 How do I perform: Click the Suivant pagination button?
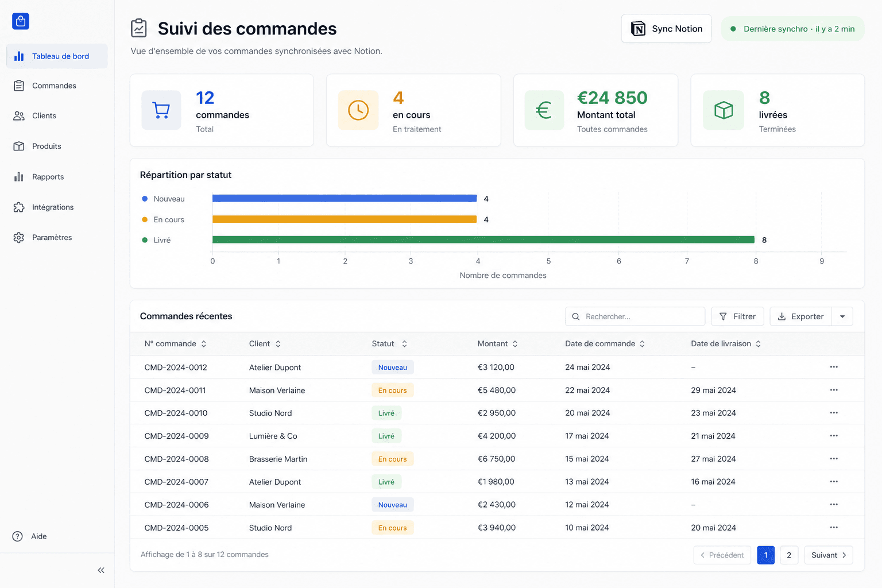coord(829,555)
